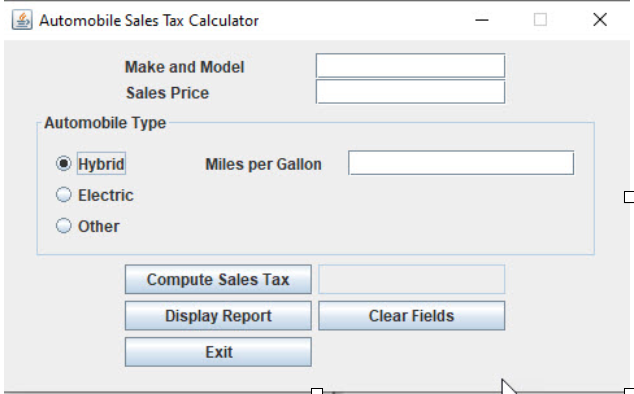The width and height of the screenshot is (634, 394).
Task: Click the Exit button
Action: click(218, 352)
